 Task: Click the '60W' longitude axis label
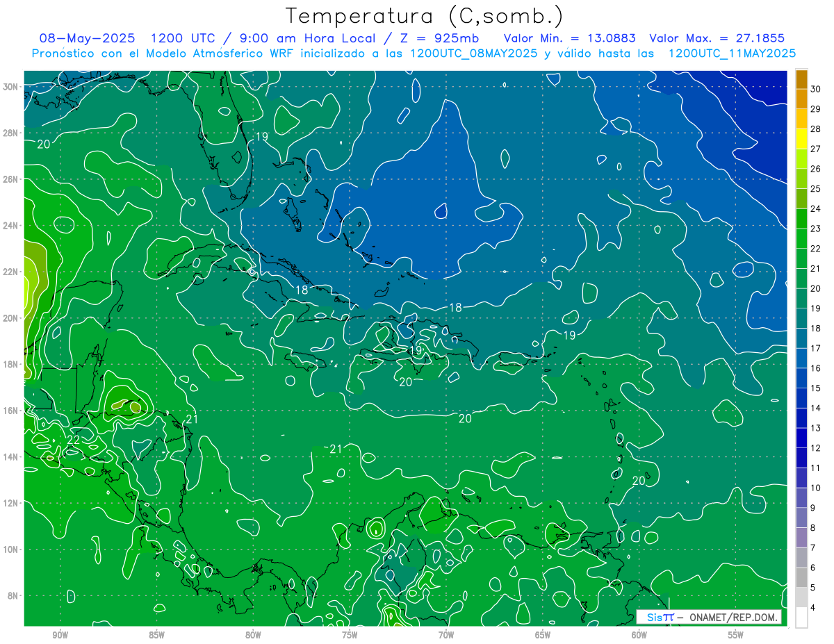pos(639,635)
